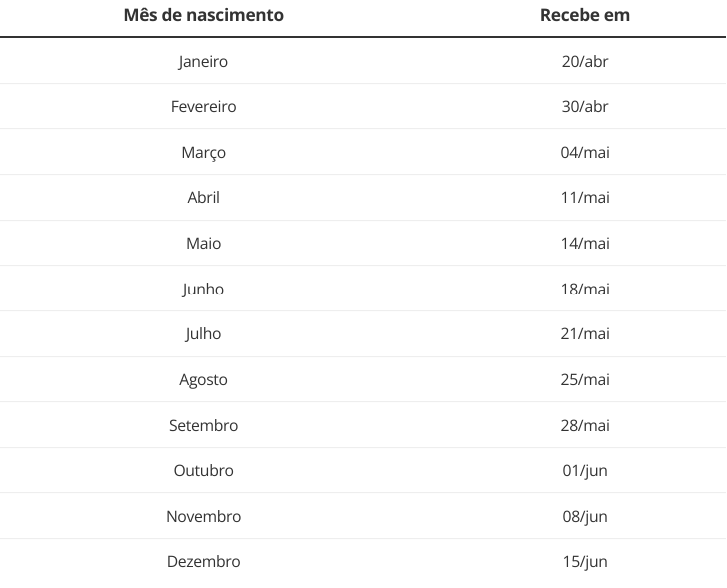The height and width of the screenshot is (588, 727).
Task: Click the 04/mai payment date
Action: click(x=584, y=153)
